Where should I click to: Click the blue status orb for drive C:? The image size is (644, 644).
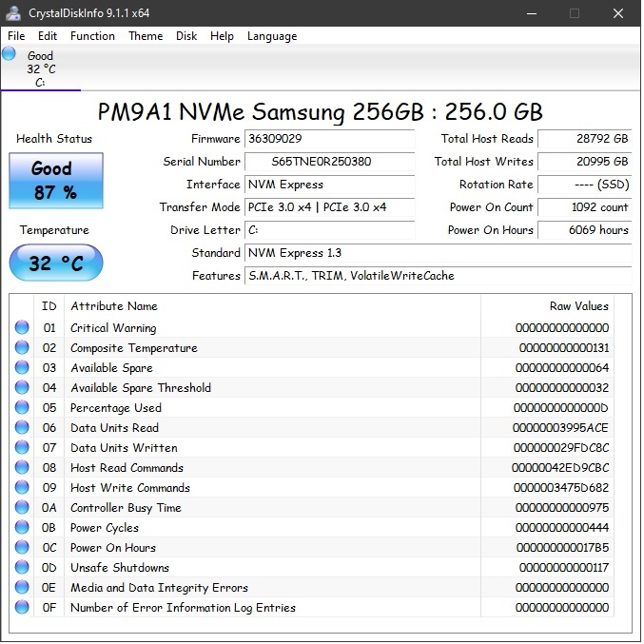click(10, 54)
